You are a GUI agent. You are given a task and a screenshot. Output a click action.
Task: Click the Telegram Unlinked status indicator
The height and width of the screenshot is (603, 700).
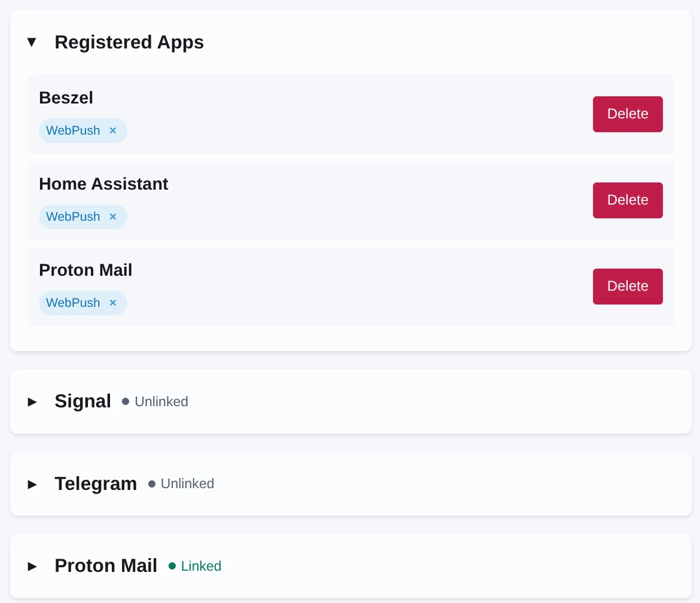(x=181, y=484)
